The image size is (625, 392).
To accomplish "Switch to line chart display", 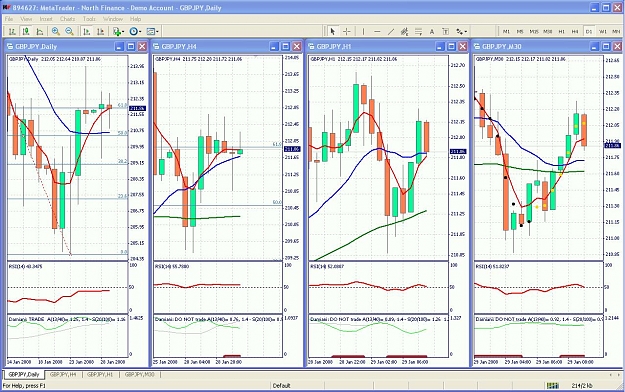I will pyautogui.click(x=39, y=31).
